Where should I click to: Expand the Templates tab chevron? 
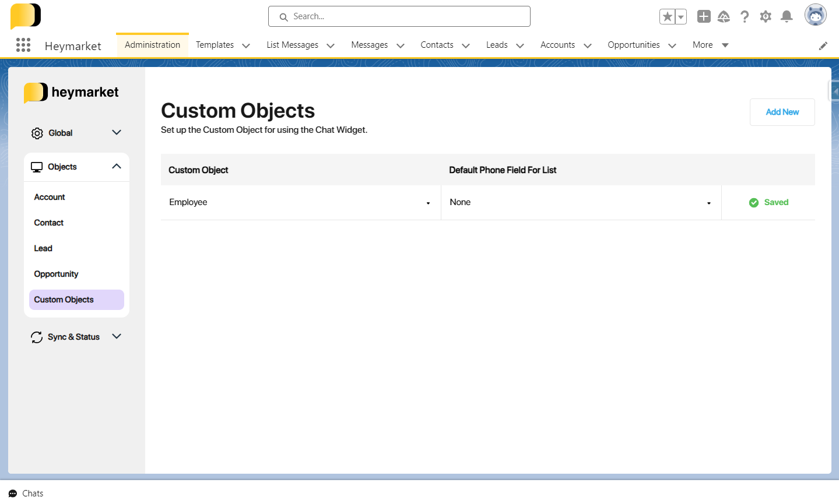(246, 45)
